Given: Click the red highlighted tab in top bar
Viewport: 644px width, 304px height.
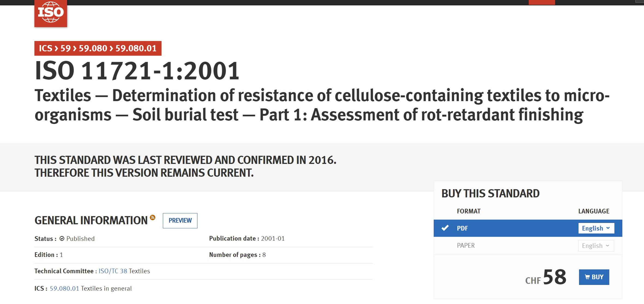Looking at the screenshot, I should click(x=542, y=2).
